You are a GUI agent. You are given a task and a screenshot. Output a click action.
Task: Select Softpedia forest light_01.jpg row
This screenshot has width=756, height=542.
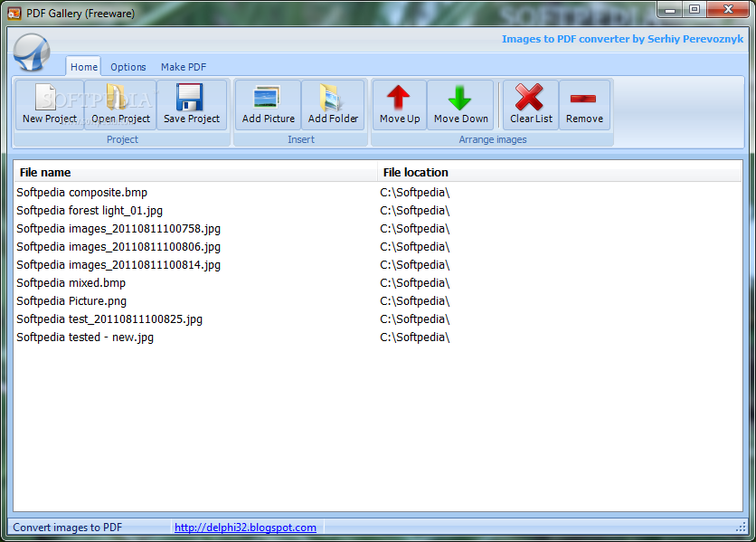pos(378,211)
